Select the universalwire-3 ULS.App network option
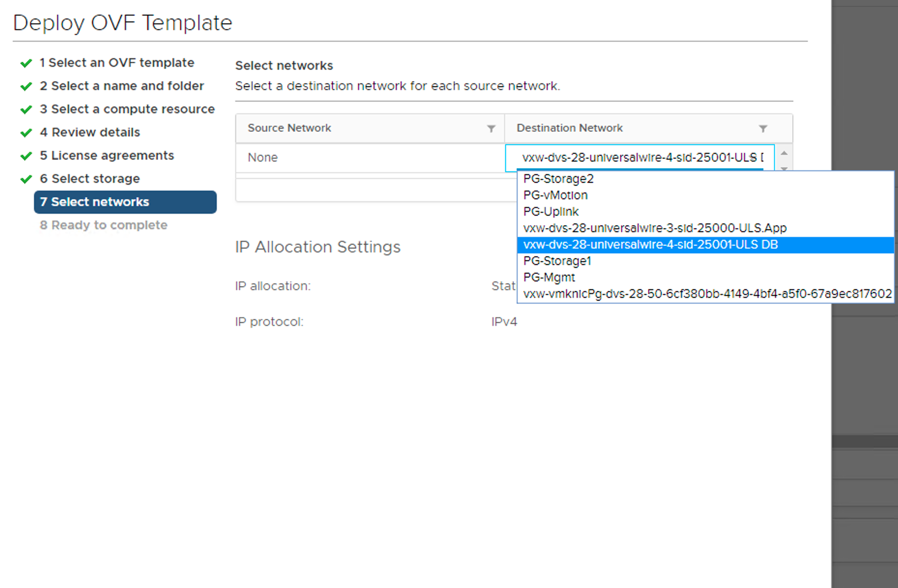The width and height of the screenshot is (898, 588). [655, 228]
